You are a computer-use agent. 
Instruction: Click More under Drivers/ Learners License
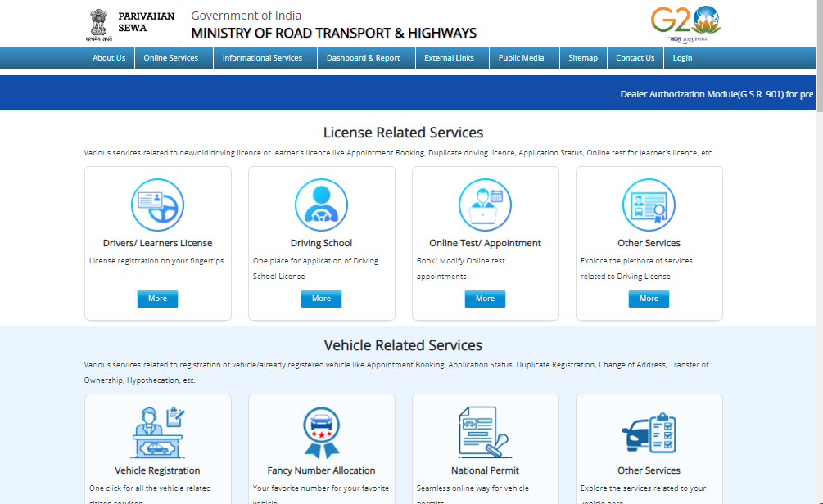[x=157, y=299]
